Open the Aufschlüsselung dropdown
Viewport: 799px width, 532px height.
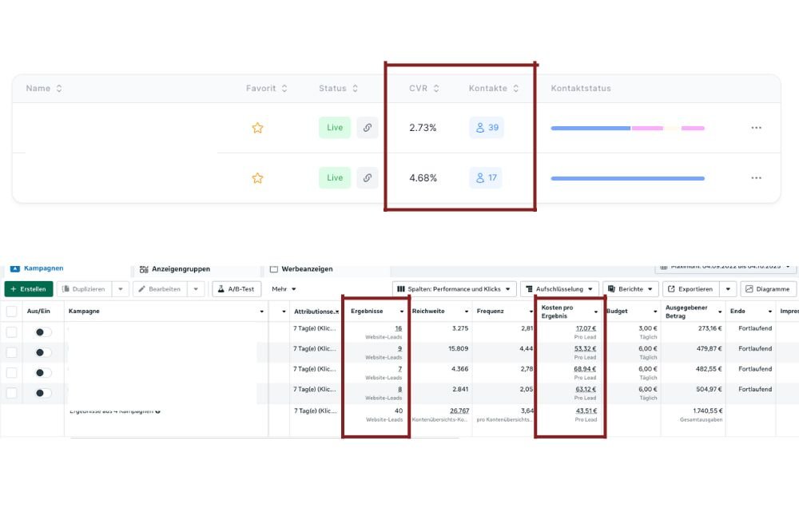click(x=559, y=289)
